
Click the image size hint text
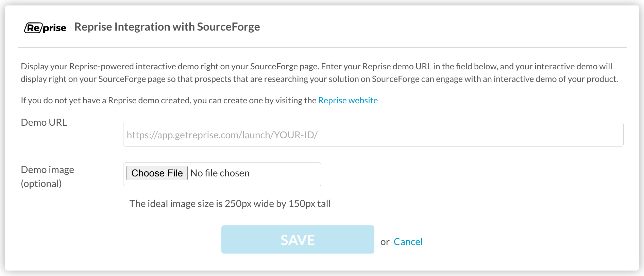coord(230,203)
